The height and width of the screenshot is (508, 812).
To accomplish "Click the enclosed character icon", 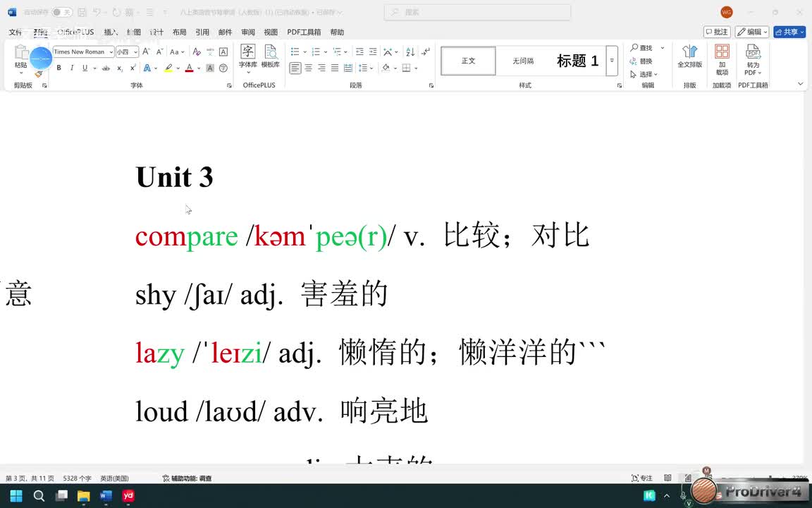I will [223, 68].
